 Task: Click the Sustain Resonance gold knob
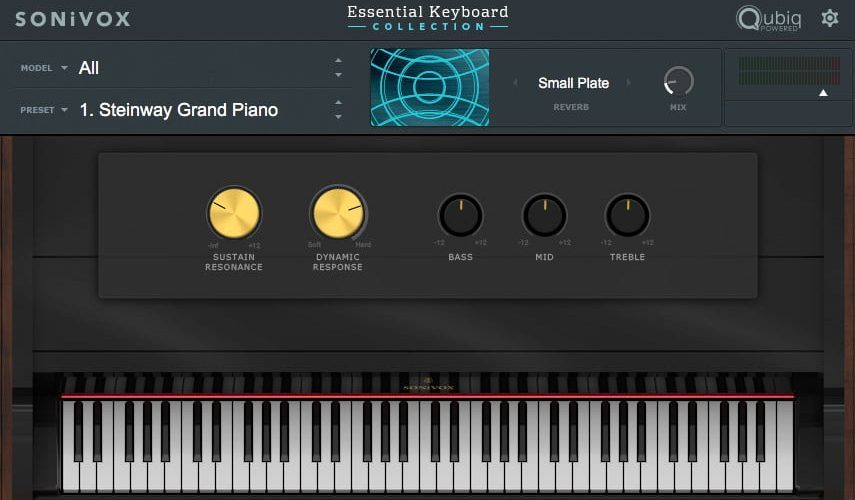click(x=234, y=213)
